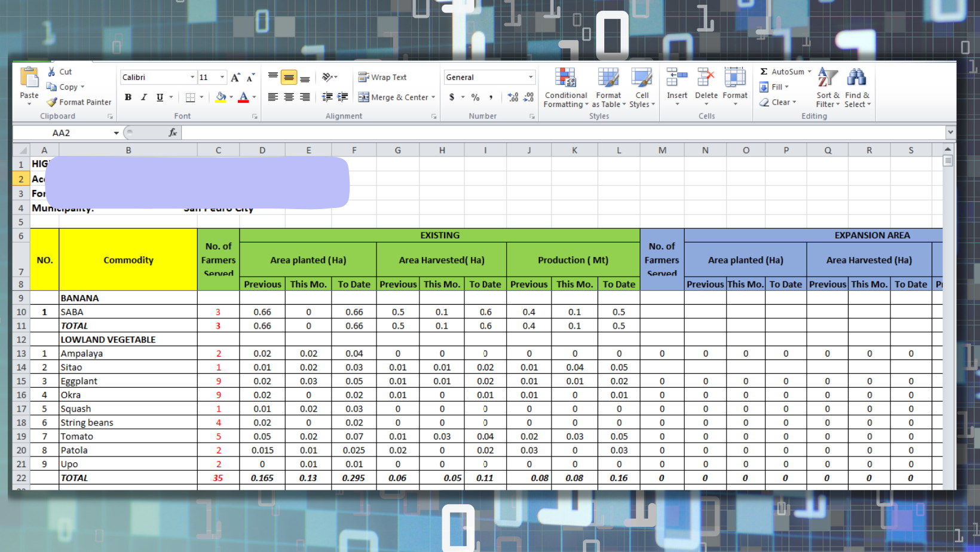The height and width of the screenshot is (552, 980).
Task: Apply comma style number format
Action: (491, 97)
